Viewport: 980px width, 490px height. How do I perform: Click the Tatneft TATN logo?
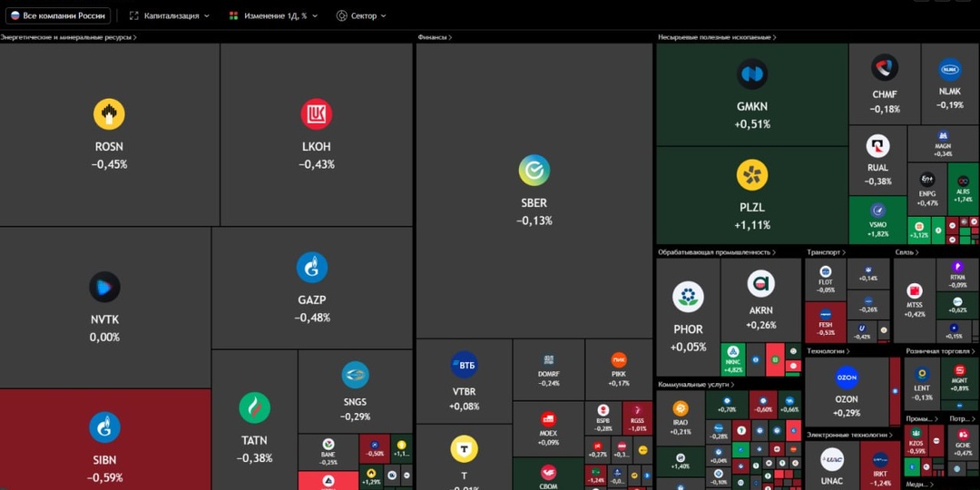[x=254, y=407]
